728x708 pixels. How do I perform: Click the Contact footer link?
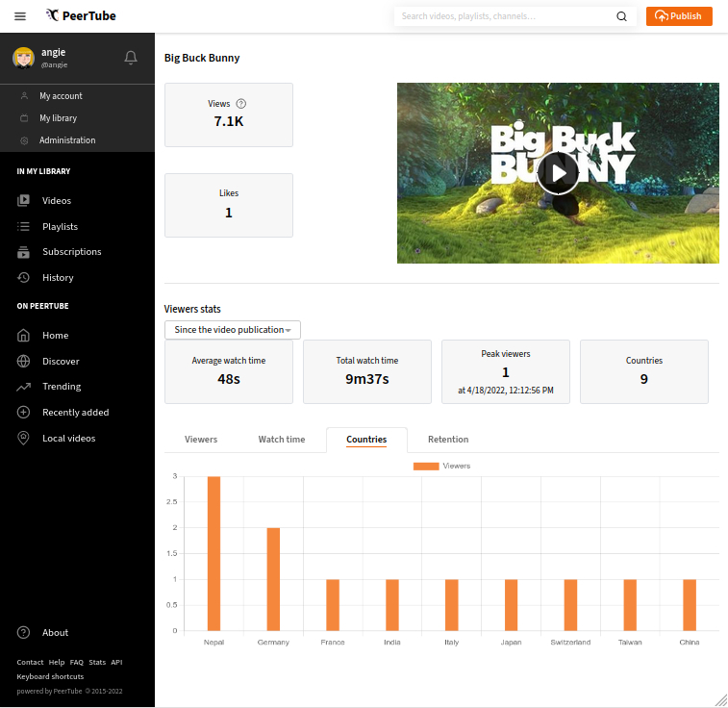click(30, 662)
